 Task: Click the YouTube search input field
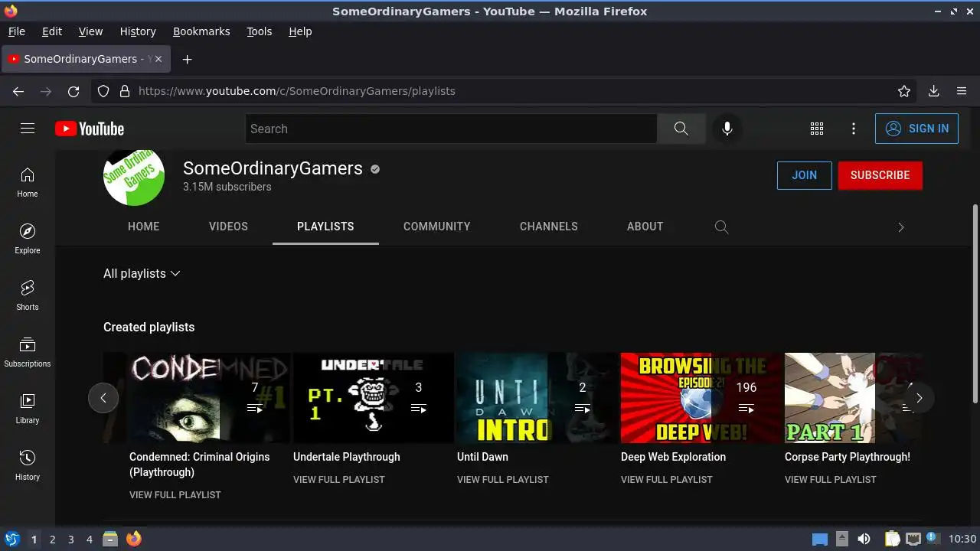coord(451,129)
